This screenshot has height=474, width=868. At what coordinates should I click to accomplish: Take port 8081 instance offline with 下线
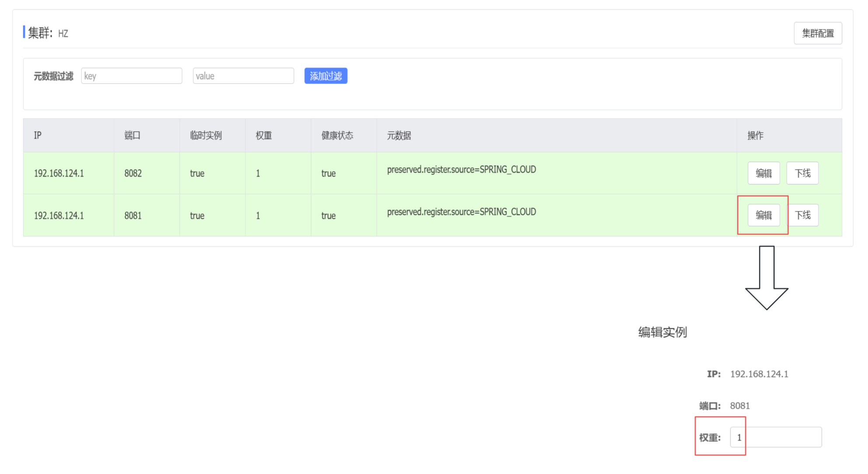(802, 215)
